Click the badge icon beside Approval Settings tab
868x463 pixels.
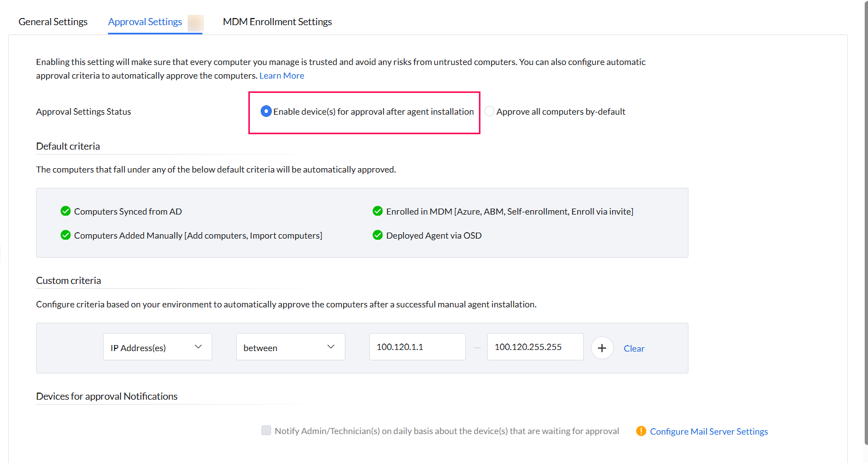pyautogui.click(x=195, y=22)
